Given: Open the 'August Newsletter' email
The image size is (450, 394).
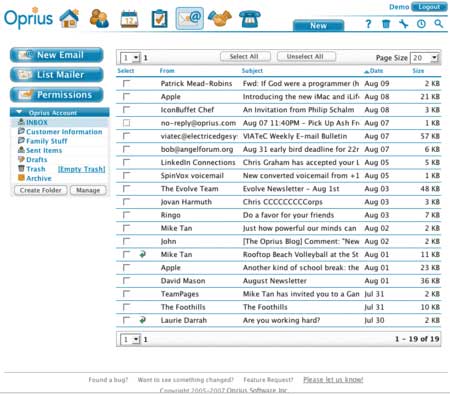Looking at the screenshot, I should coord(275,281).
